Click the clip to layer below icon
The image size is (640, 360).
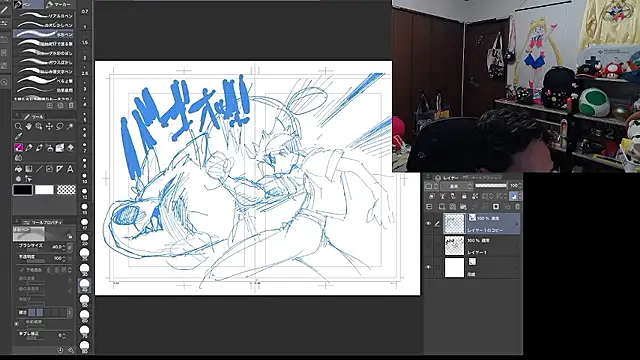tap(431, 196)
